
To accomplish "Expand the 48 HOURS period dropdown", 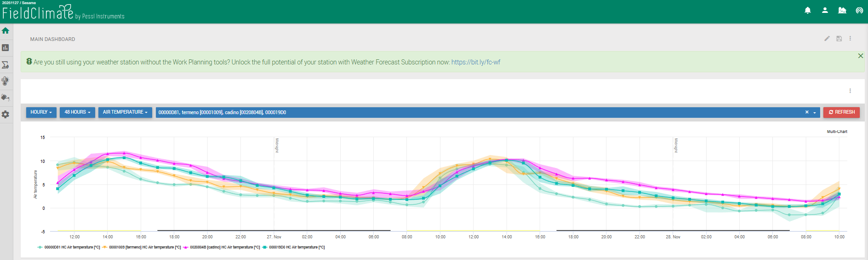I will (x=77, y=112).
